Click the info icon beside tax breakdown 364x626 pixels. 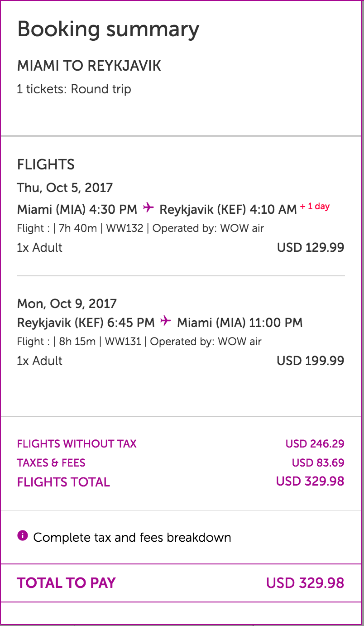22,537
